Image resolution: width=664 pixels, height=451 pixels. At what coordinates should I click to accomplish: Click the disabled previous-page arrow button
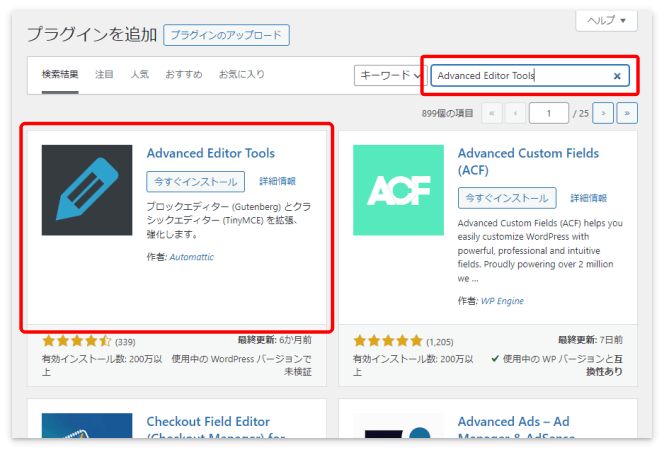[x=515, y=113]
